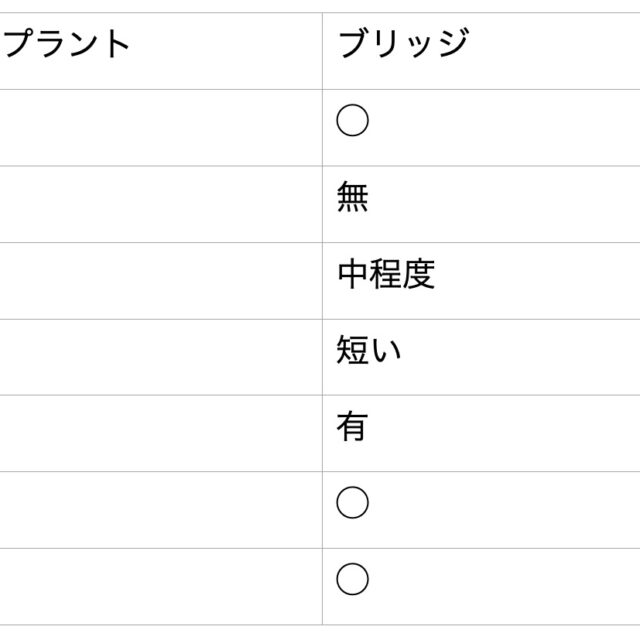Click the circle mark directly below 有
Screen dimensions: 640x640
353,503
